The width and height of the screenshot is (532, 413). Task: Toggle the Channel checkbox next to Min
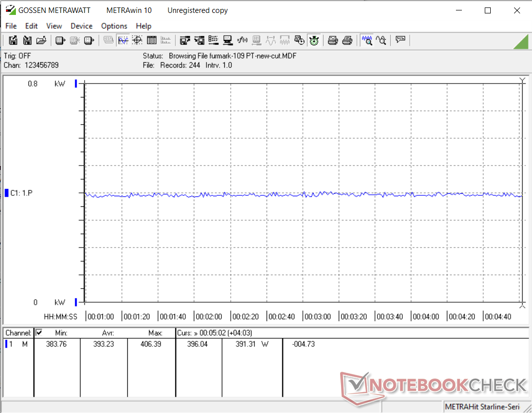pos(39,332)
